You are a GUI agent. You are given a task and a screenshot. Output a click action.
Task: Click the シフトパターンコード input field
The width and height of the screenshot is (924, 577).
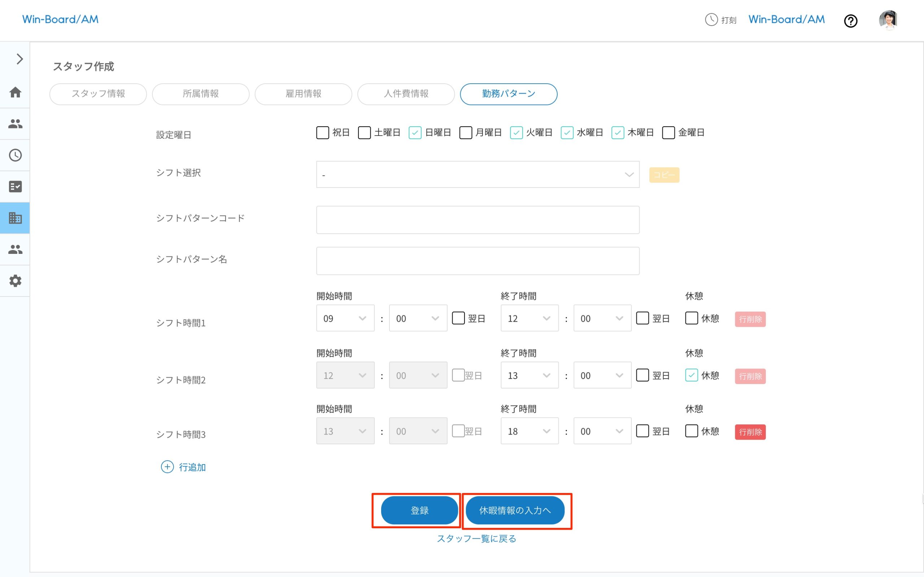[477, 220]
